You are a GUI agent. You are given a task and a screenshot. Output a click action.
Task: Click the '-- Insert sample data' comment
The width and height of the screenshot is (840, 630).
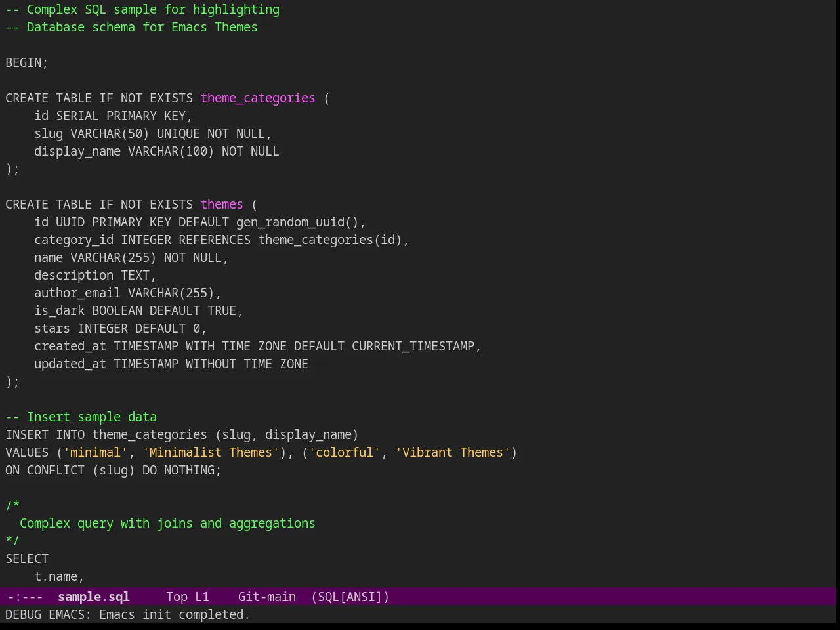tap(81, 417)
